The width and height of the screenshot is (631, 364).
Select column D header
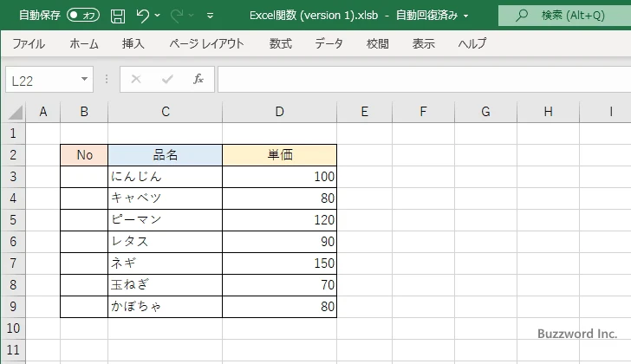[x=279, y=111]
